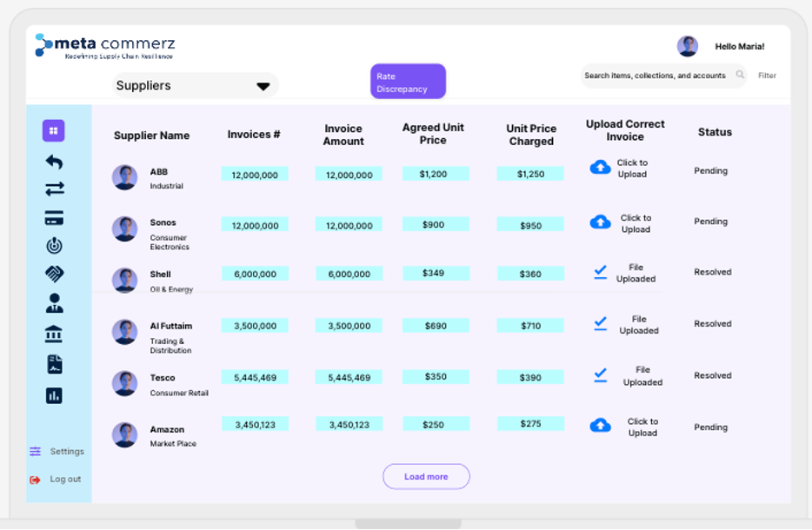Click the return arrow sidebar icon
The width and height of the screenshot is (812, 530).
click(x=55, y=162)
